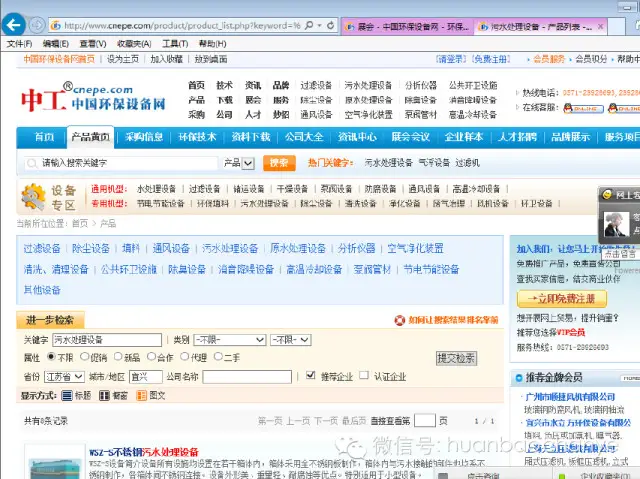Open the 除尘设备 category link

[x=91, y=248]
